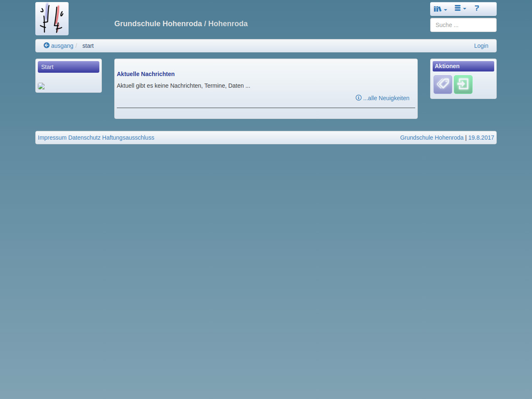Select Start in the left sidebar menu
Image resolution: width=532 pixels, height=399 pixels.
pyautogui.click(x=69, y=67)
